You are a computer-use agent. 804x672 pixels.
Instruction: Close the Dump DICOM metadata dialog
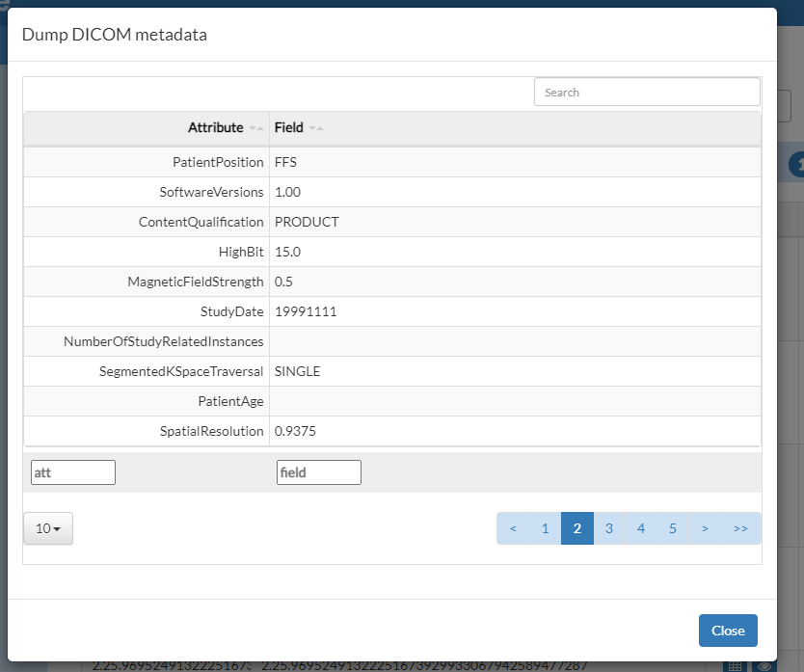[728, 631]
